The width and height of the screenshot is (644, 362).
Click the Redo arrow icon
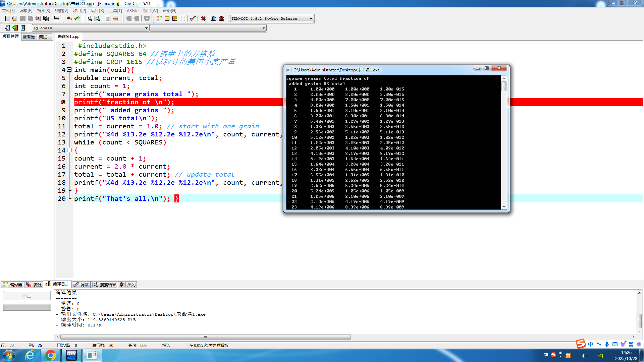tap(77, 18)
